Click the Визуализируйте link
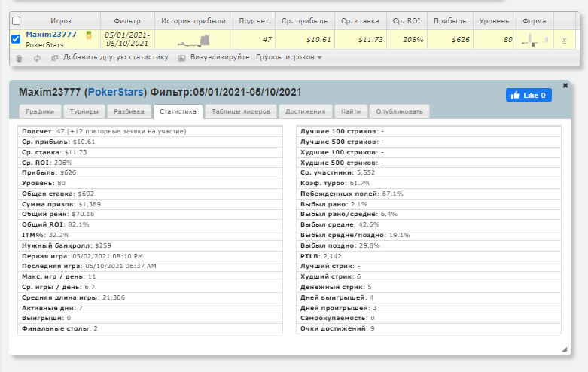Image resolution: width=588 pixels, height=372 pixels. pos(220,57)
